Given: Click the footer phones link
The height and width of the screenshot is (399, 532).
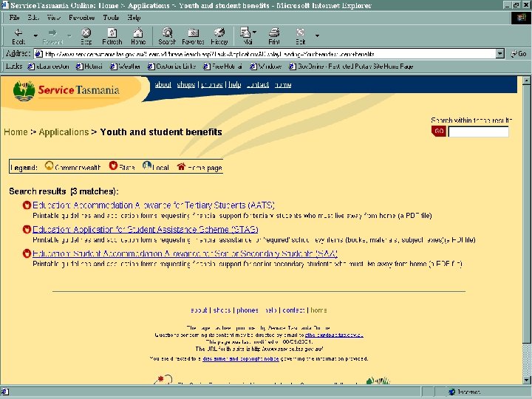Looking at the screenshot, I should 248,310.
